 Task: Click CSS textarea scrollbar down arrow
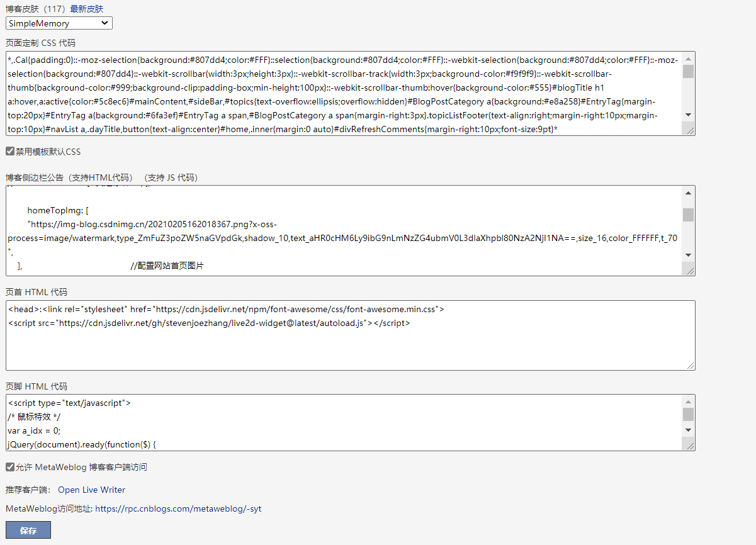[688, 115]
